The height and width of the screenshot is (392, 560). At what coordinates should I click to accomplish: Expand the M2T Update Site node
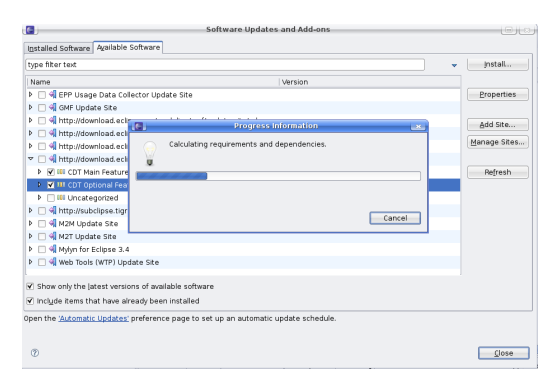[x=30, y=236]
